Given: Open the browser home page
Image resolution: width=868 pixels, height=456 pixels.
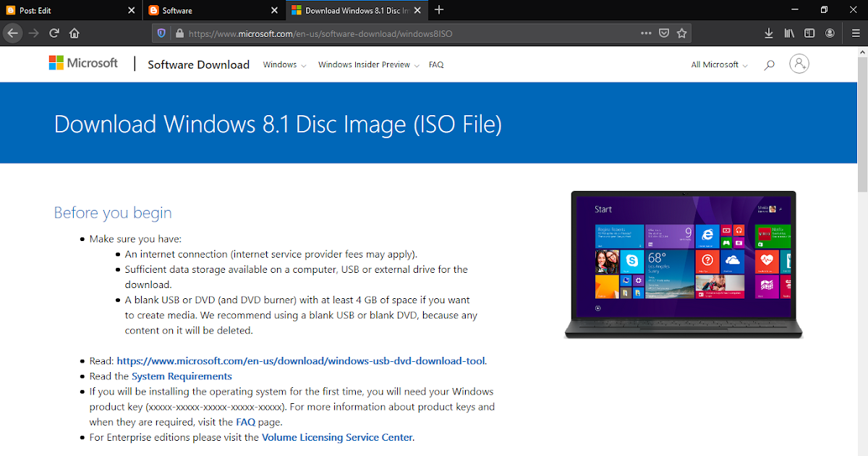Looking at the screenshot, I should pyautogui.click(x=74, y=33).
